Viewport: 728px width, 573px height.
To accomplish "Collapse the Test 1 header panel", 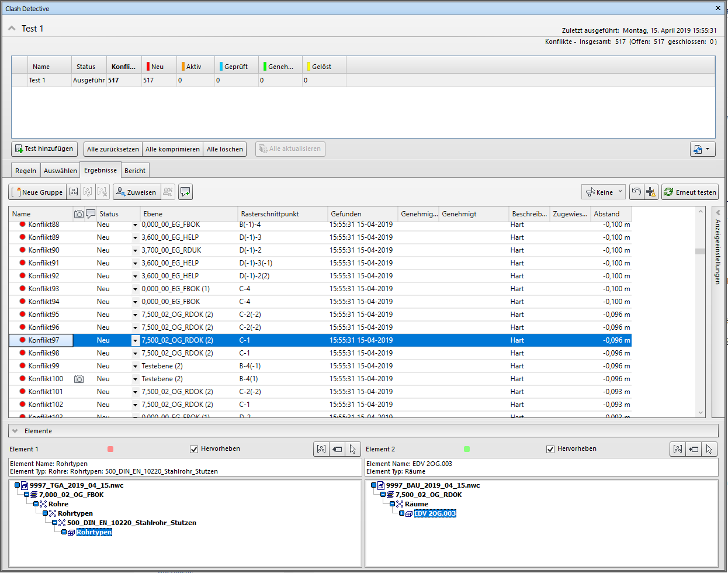I will (x=12, y=29).
